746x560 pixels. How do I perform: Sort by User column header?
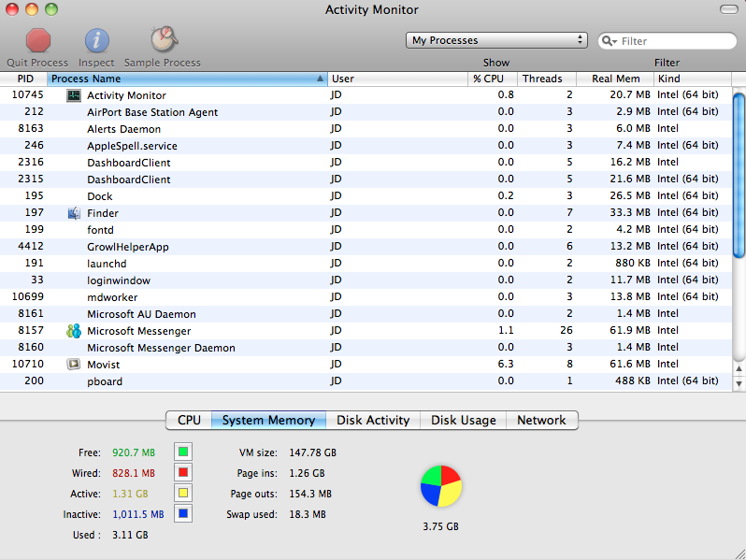click(397, 79)
